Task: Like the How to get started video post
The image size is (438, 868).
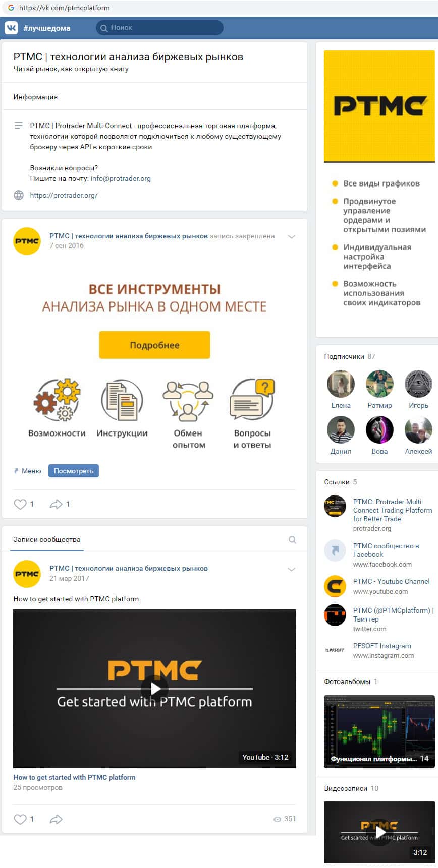Action: click(20, 819)
